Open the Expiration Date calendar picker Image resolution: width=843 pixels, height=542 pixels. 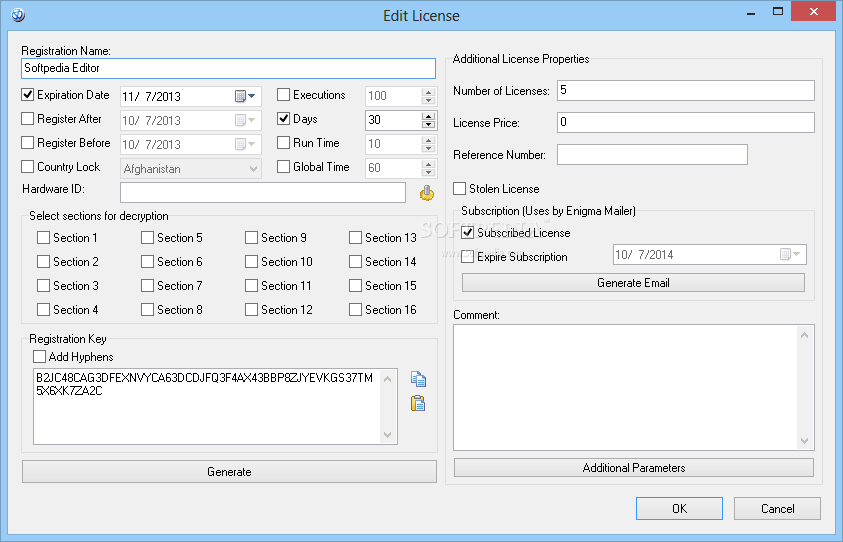click(x=245, y=96)
